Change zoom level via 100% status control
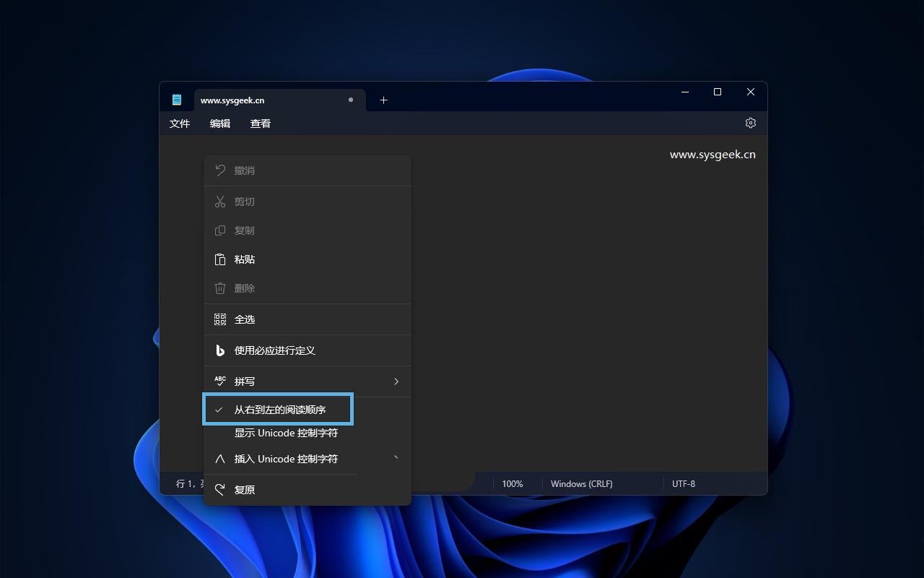This screenshot has height=578, width=924. [513, 483]
